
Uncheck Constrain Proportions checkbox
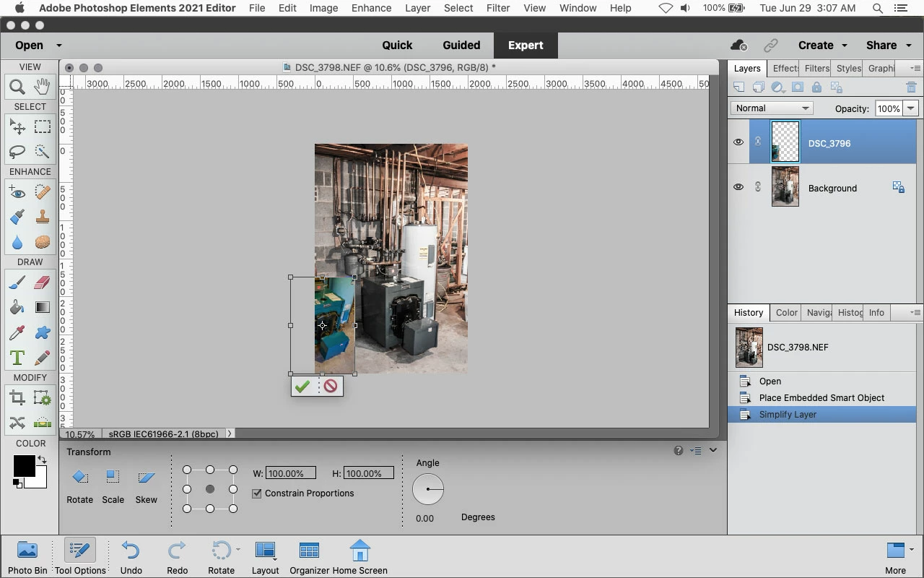[x=256, y=493]
